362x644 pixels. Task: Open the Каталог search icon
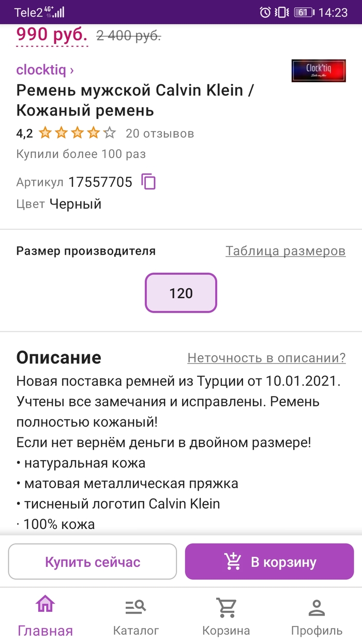136,606
